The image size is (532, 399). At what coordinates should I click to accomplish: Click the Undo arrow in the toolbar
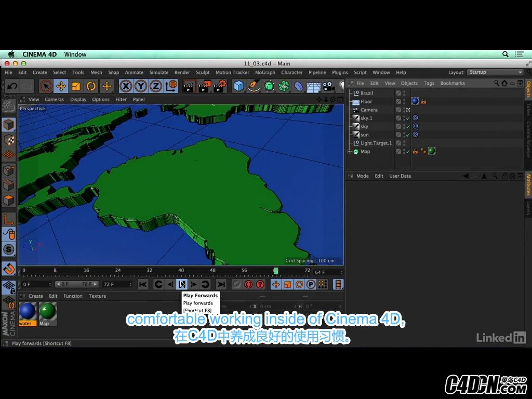pyautogui.click(x=12, y=86)
